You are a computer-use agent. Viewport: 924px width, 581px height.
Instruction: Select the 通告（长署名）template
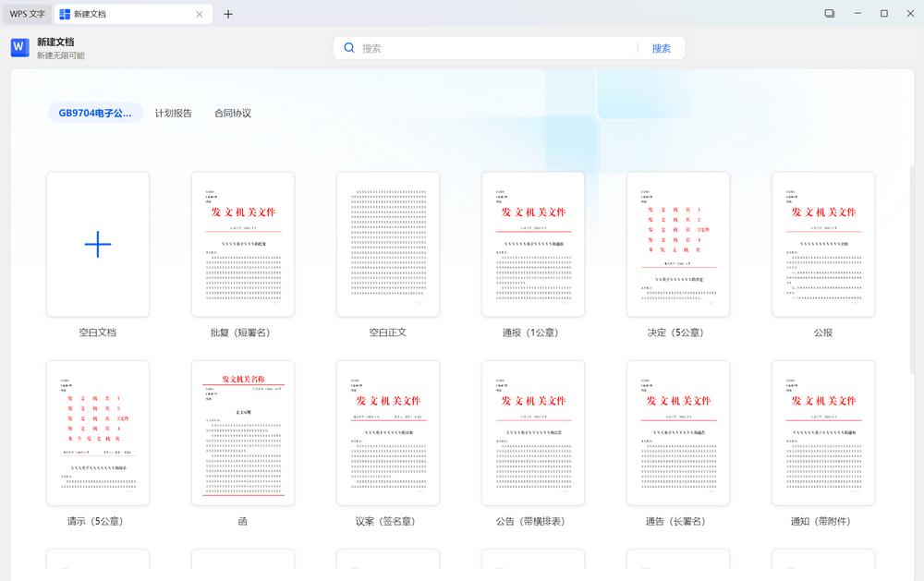point(677,432)
